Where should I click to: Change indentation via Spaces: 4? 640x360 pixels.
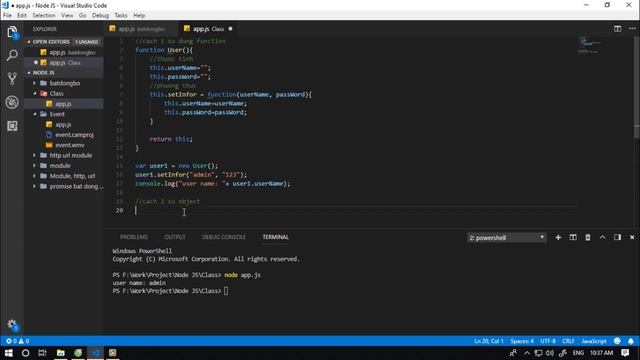522,341
